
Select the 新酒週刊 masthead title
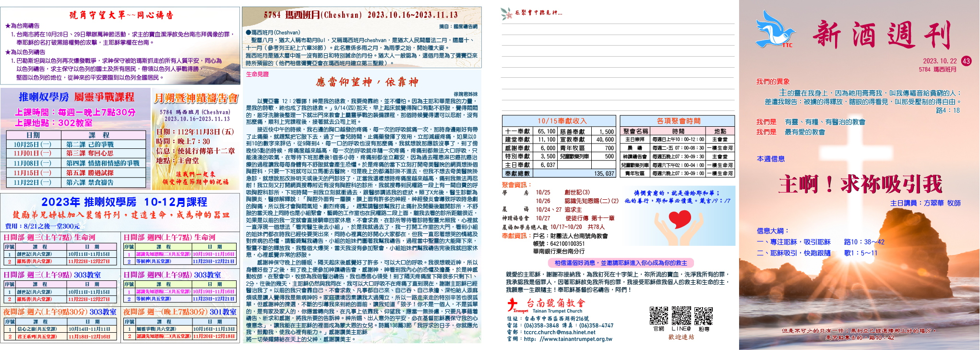[882, 35]
